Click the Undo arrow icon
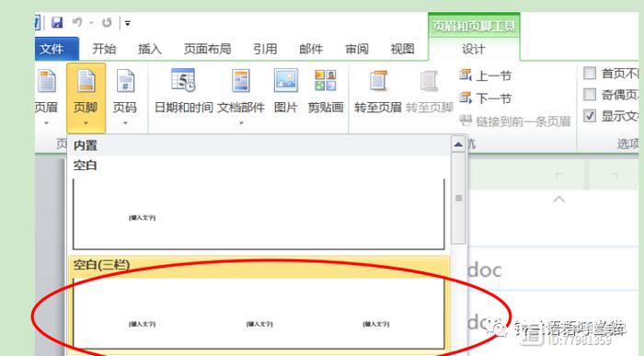Image resolution: width=644 pixels, height=356 pixels. (x=77, y=23)
